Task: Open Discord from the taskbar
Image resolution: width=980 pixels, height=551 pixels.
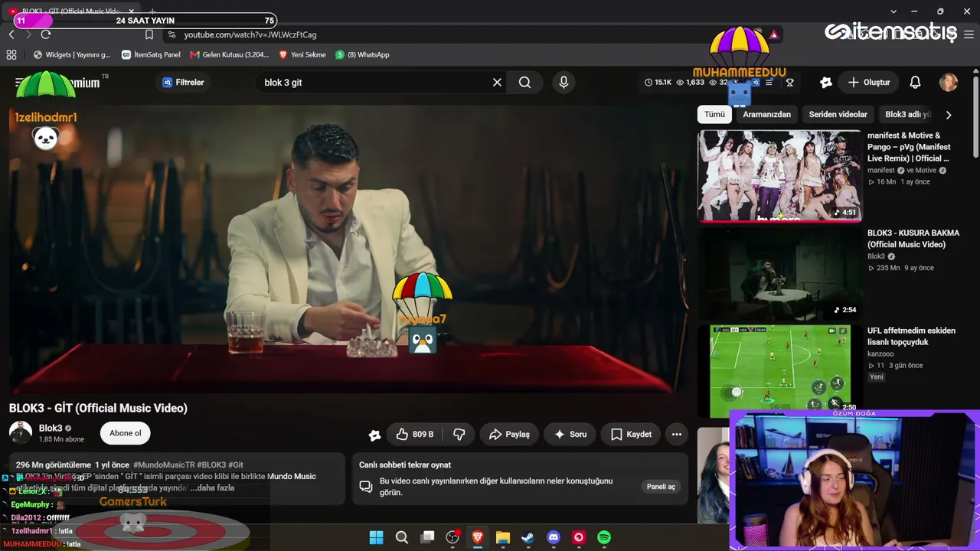Action: pyautogui.click(x=554, y=538)
